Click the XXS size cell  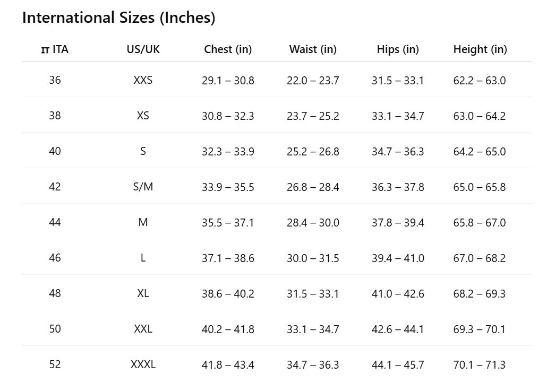pos(143,80)
